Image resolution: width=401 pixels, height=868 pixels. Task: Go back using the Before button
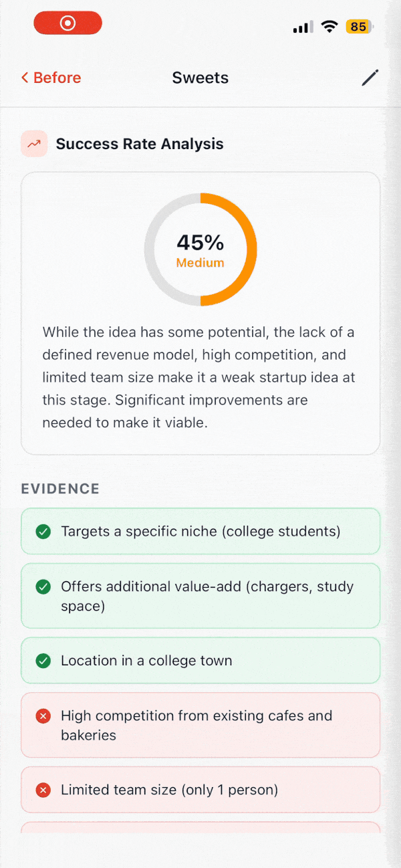tap(51, 78)
